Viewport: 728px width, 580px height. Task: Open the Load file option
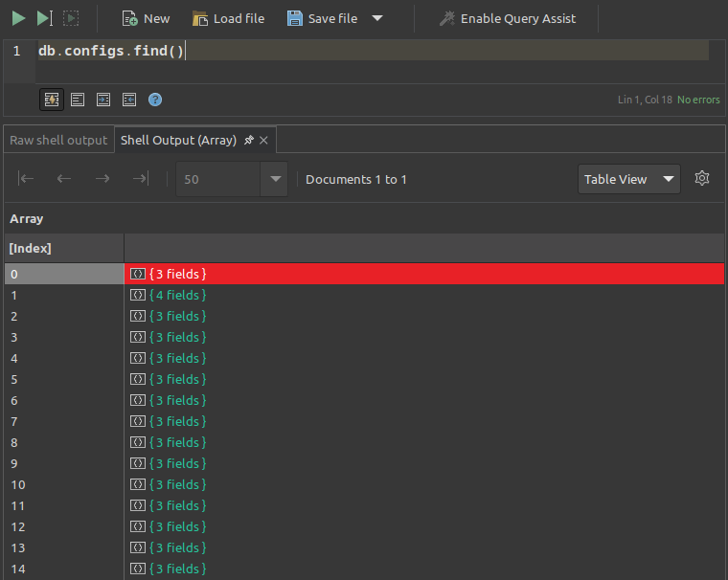pyautogui.click(x=228, y=18)
